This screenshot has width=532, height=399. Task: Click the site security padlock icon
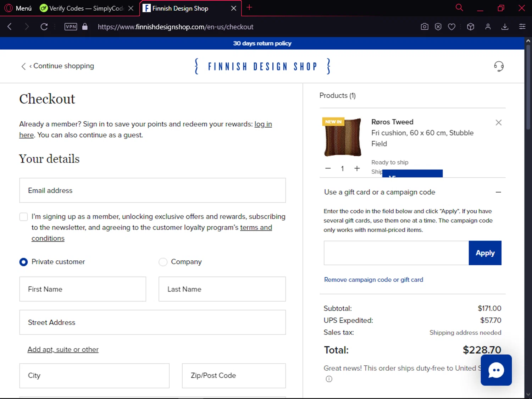[85, 27]
